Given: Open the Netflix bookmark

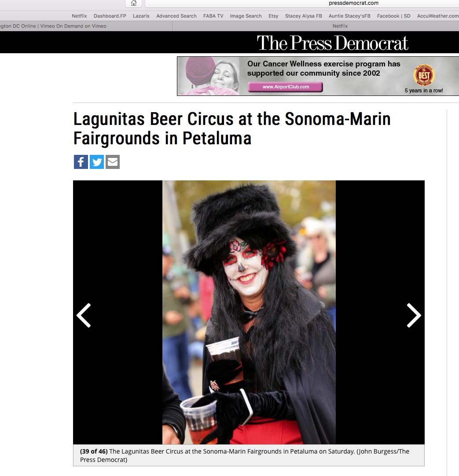Looking at the screenshot, I should pyautogui.click(x=79, y=16).
